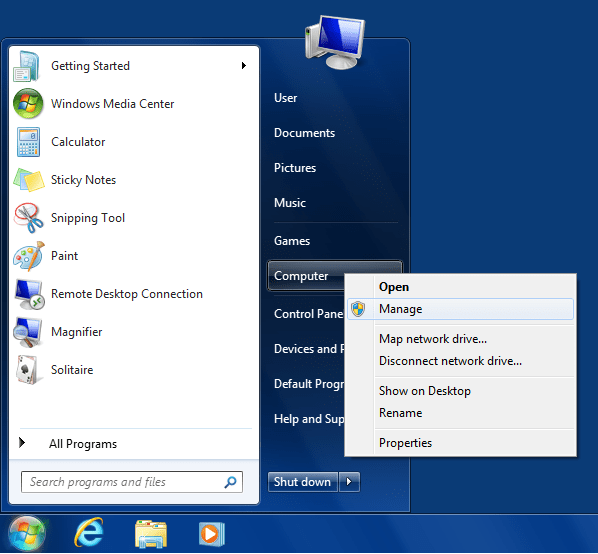Viewport: 598px width, 554px height.
Task: Click the Getting Started label
Action: coord(90,66)
